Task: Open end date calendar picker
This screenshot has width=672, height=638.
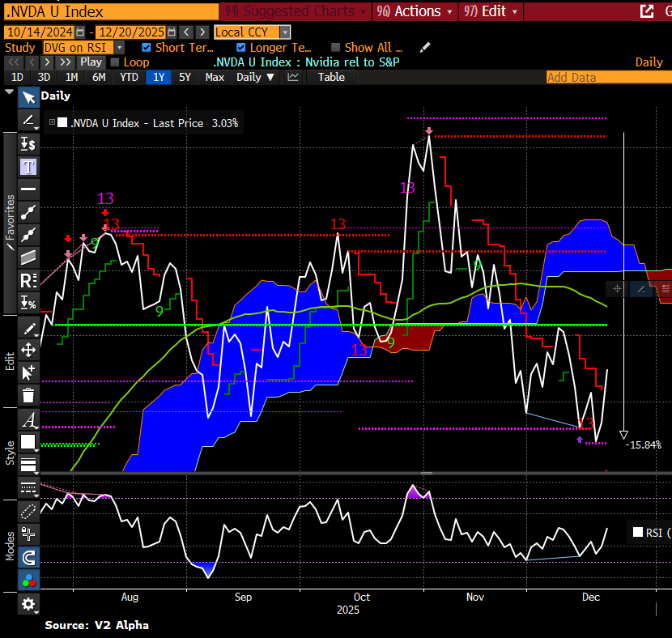Action: click(x=172, y=32)
